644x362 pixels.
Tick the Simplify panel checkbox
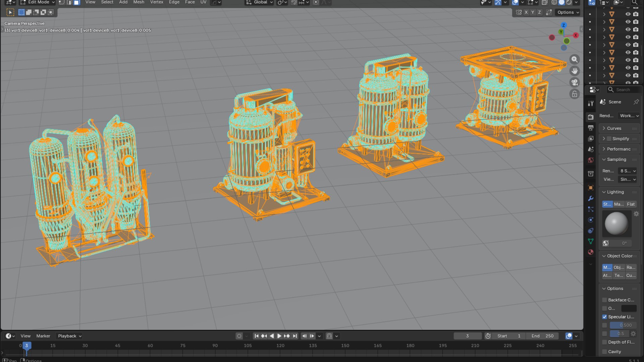pyautogui.click(x=609, y=139)
